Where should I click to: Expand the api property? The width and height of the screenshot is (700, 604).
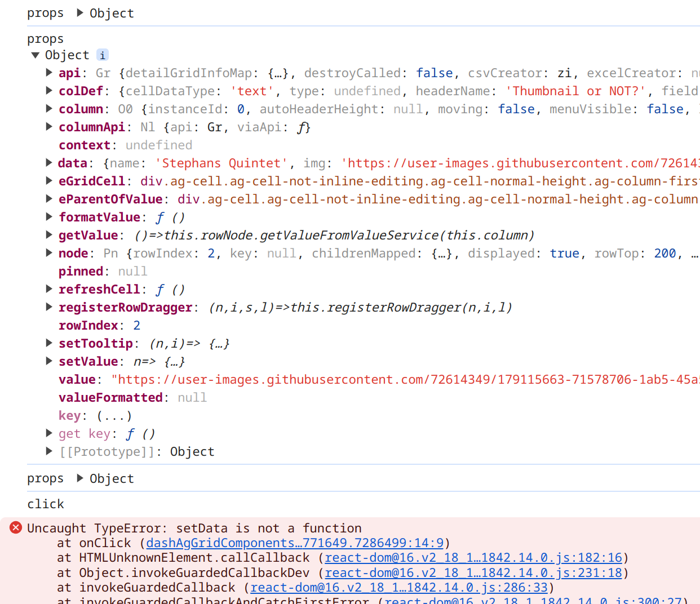pyautogui.click(x=49, y=73)
